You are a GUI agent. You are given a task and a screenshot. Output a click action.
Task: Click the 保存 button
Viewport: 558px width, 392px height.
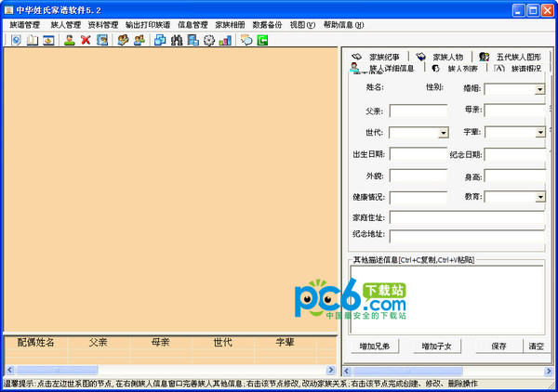498,346
